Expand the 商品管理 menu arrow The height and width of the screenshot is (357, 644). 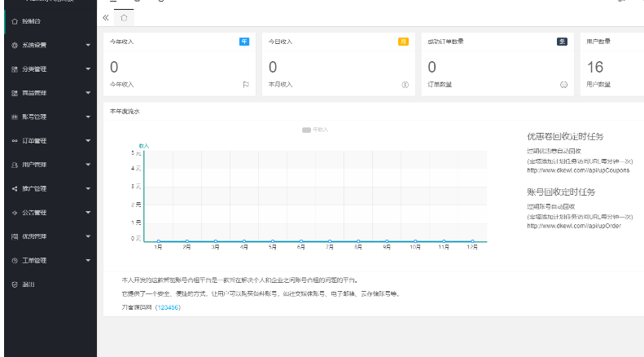[x=87, y=94]
